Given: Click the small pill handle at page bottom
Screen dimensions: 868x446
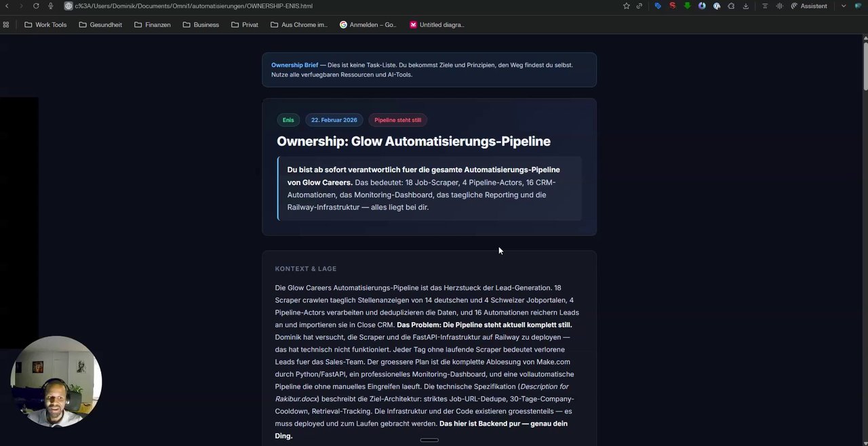Looking at the screenshot, I should click(x=429, y=440).
